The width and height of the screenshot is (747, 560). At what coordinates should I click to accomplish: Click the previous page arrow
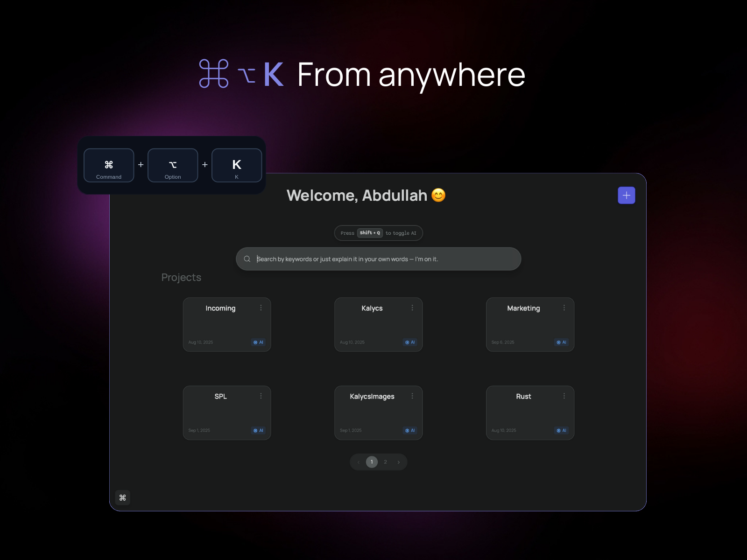(x=359, y=462)
